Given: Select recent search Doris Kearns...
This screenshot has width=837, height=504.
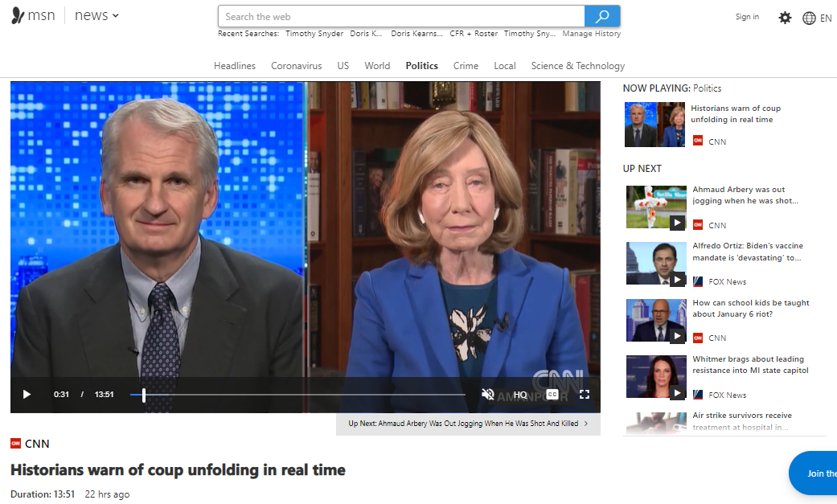Looking at the screenshot, I should (x=416, y=34).
